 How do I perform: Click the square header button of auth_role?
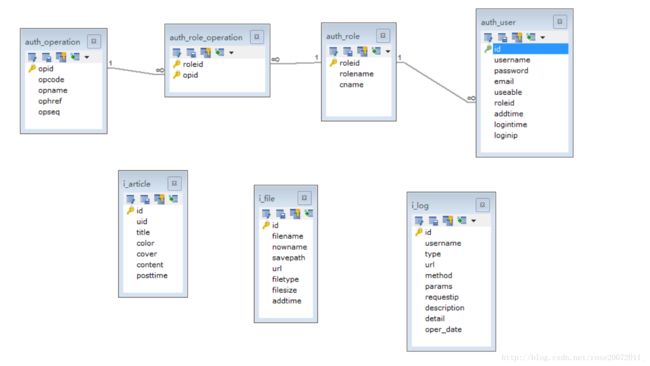click(x=383, y=36)
